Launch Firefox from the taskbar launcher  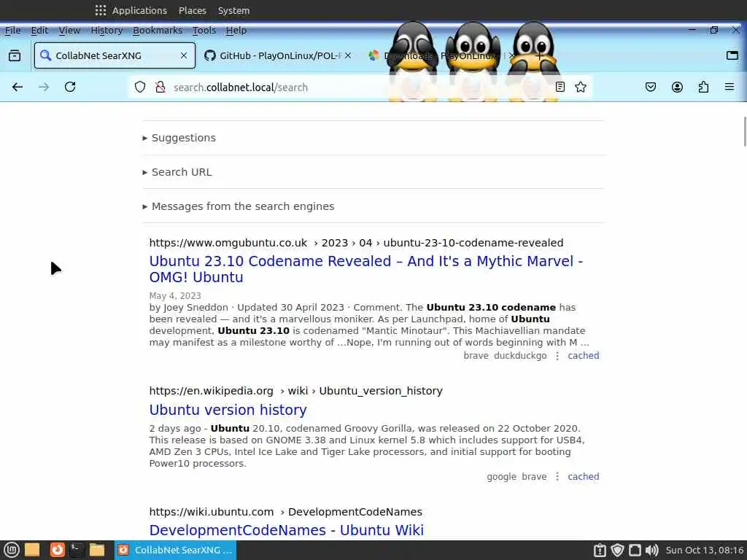pos(57,550)
